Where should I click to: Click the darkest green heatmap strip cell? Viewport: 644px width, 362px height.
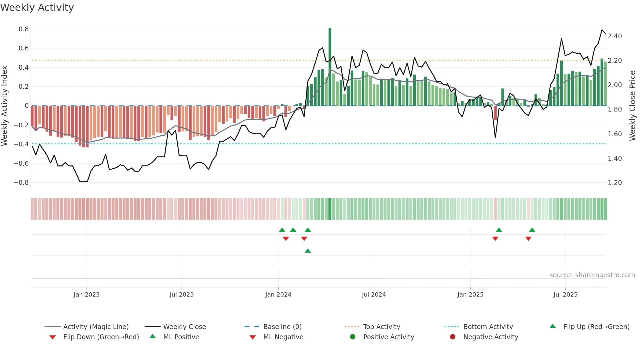coord(330,209)
